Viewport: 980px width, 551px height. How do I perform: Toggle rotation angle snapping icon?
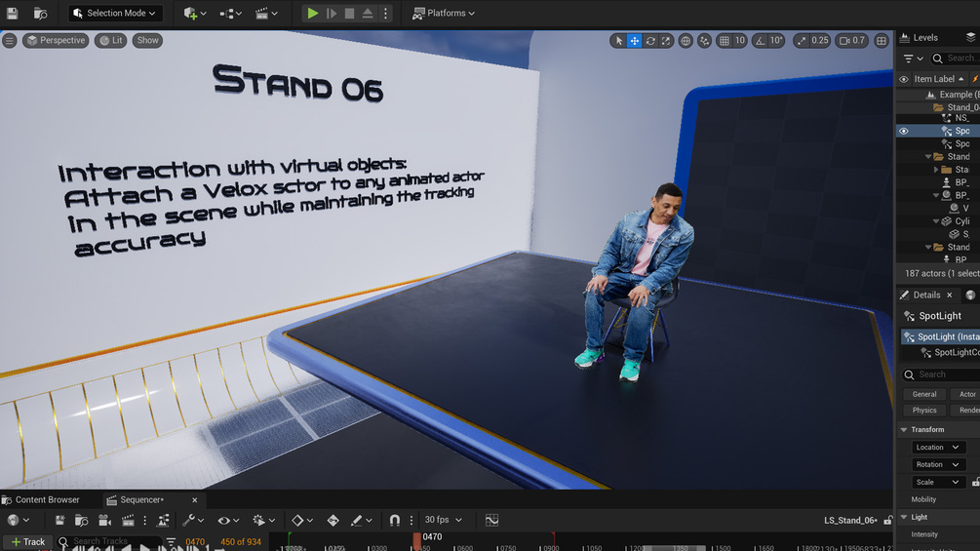tap(760, 41)
